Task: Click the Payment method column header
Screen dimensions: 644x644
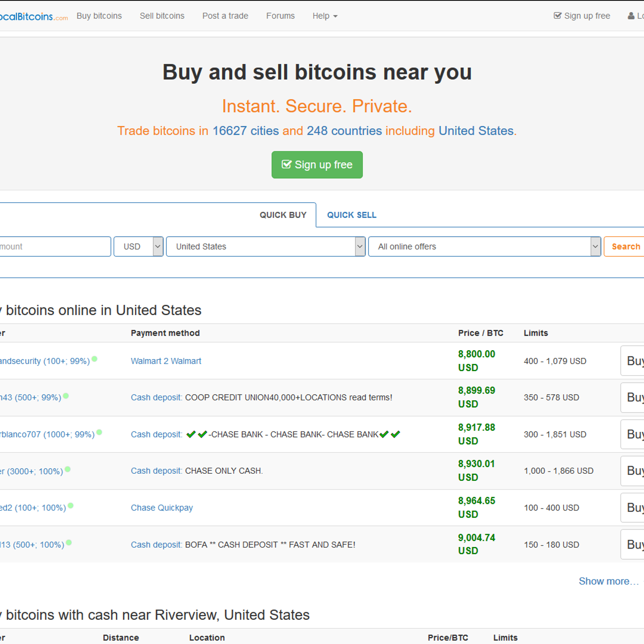Action: pyautogui.click(x=165, y=333)
